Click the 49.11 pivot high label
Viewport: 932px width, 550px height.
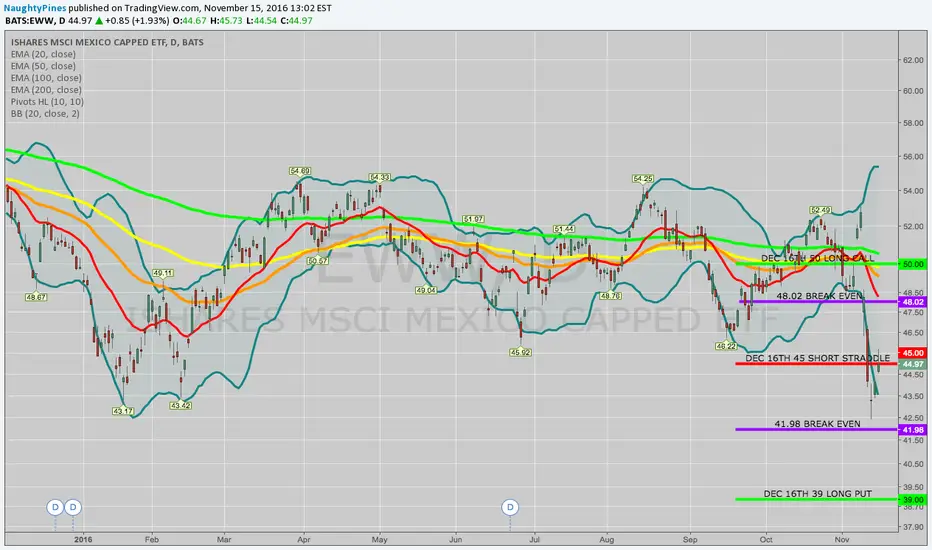tap(163, 274)
